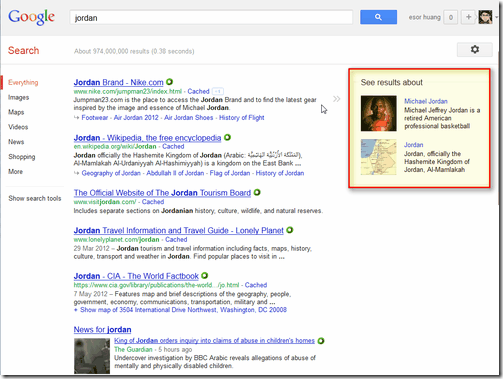This screenshot has height=379, width=503.
Task: Click the +1 button next to Cached
Action: coord(218,91)
